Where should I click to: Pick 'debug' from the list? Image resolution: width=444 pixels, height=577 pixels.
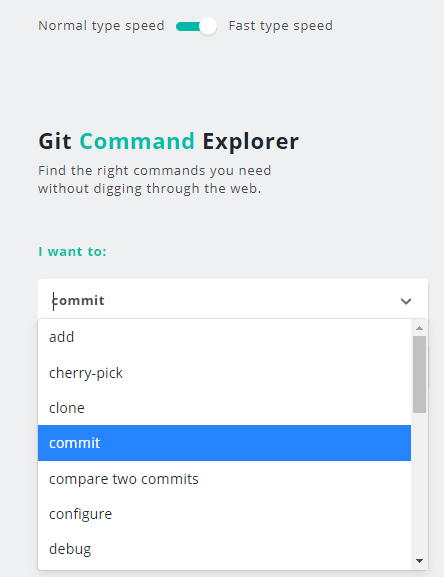coord(224,549)
